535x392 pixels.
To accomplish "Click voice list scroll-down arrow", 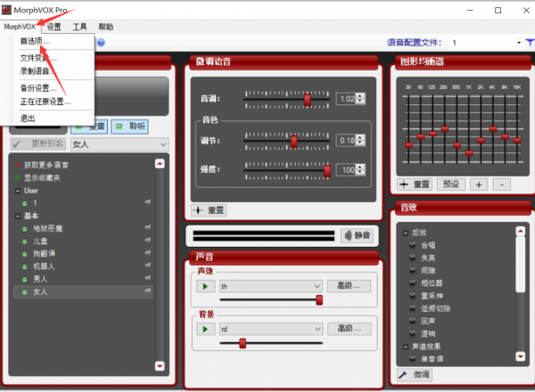I will [x=160, y=366].
